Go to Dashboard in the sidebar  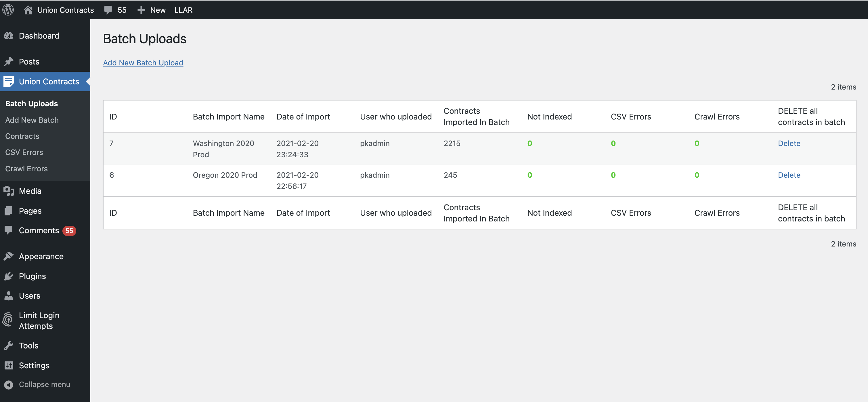(39, 36)
